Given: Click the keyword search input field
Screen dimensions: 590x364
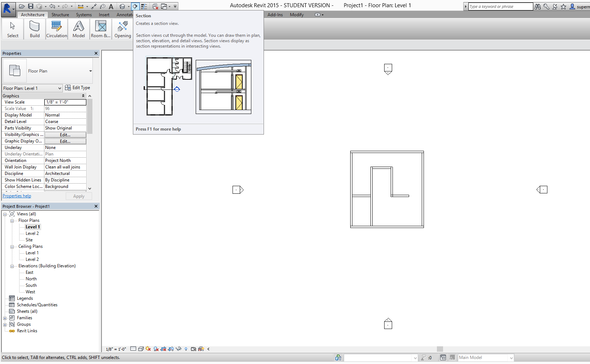Looking at the screenshot, I should pyautogui.click(x=500, y=6).
